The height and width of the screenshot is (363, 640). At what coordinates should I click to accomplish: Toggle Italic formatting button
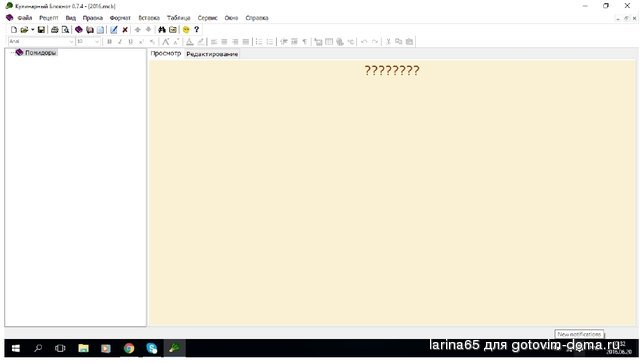pyautogui.click(x=120, y=42)
